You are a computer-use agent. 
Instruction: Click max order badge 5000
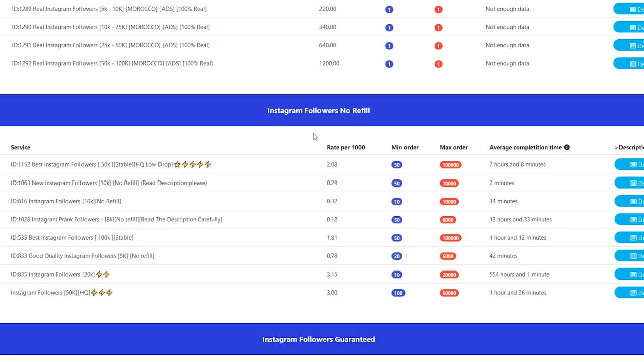[448, 256]
